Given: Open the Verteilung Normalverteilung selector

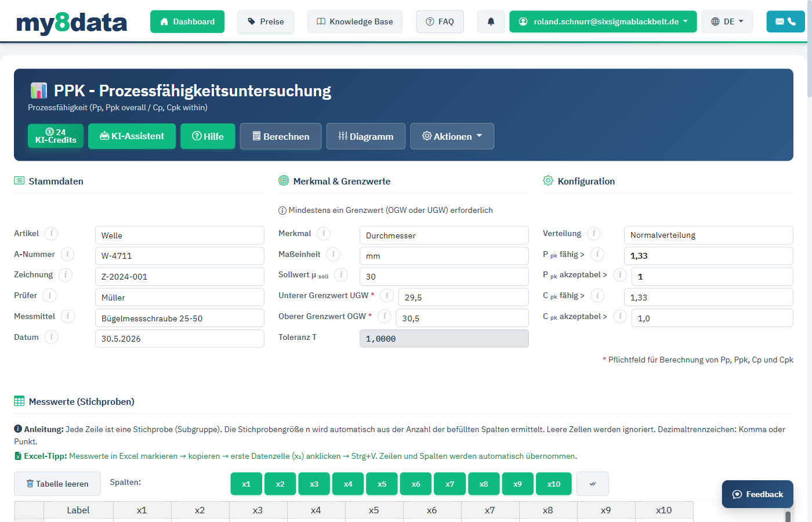Looking at the screenshot, I should 709,235.
